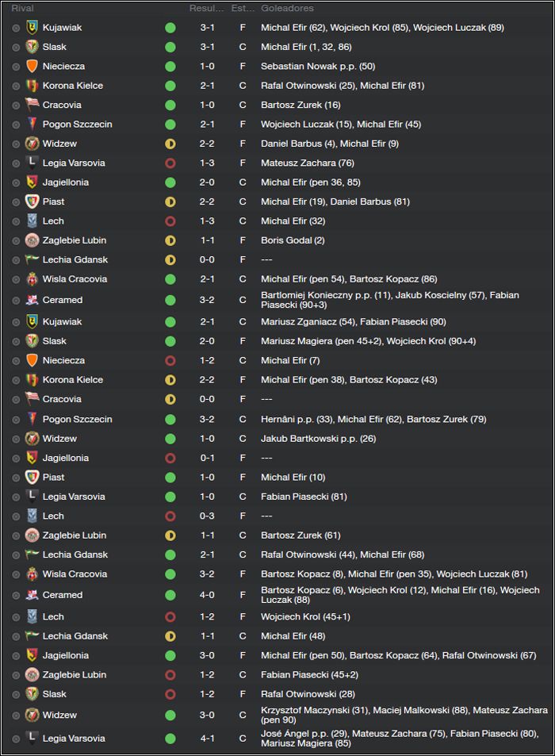Click Legia Varsovia crest in the 4-1 row
Viewport: 555px width, 756px height.
32,739
